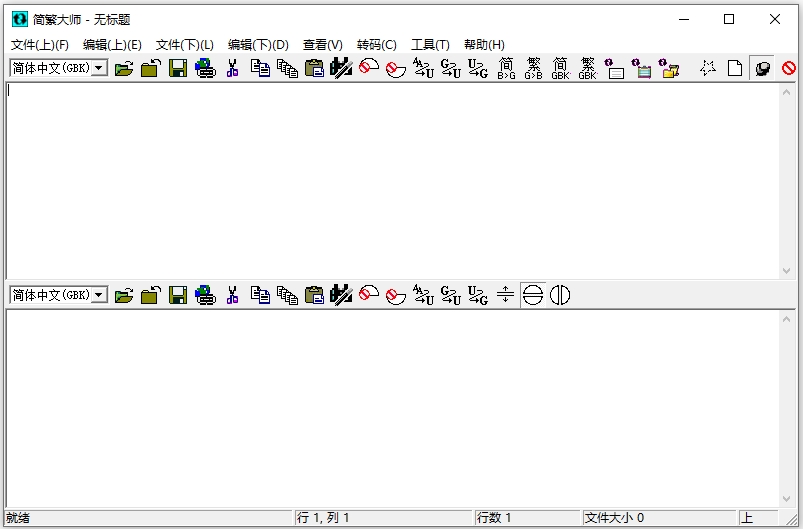Copy selection in the upper toolbar
The image size is (803, 529).
point(260,68)
